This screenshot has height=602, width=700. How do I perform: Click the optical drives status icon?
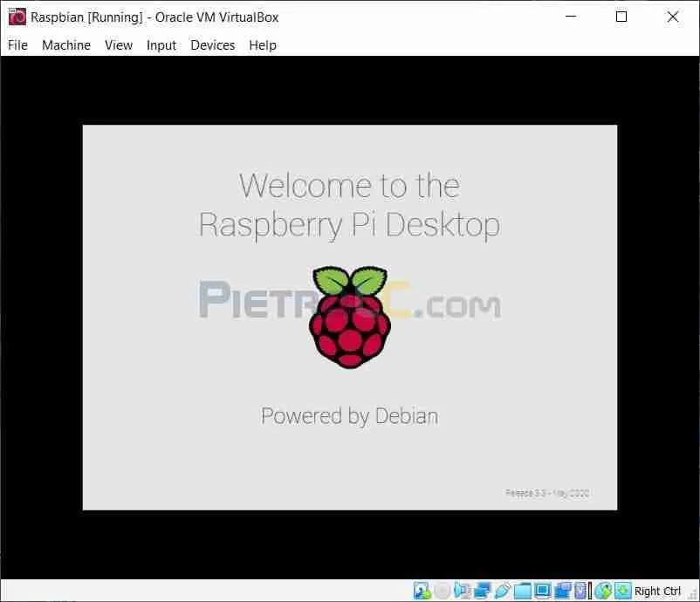(x=442, y=591)
